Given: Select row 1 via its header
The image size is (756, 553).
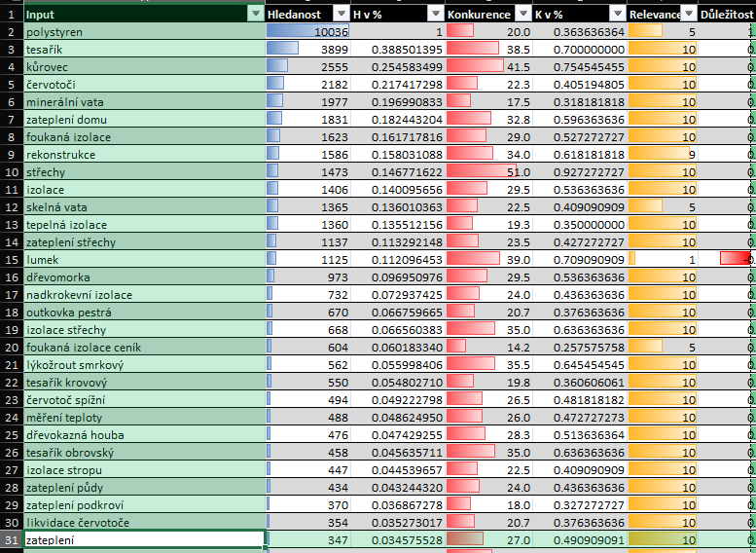Looking at the screenshot, I should 10,15.
